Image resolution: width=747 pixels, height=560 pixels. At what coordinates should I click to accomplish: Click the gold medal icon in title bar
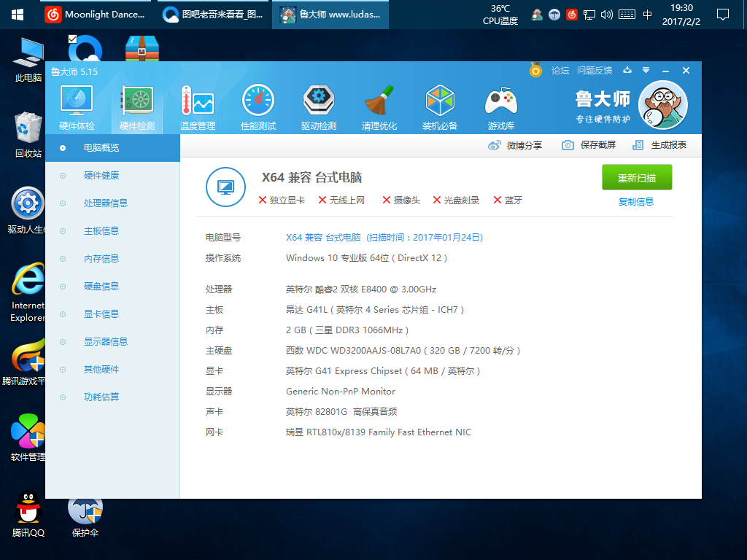[x=536, y=71]
